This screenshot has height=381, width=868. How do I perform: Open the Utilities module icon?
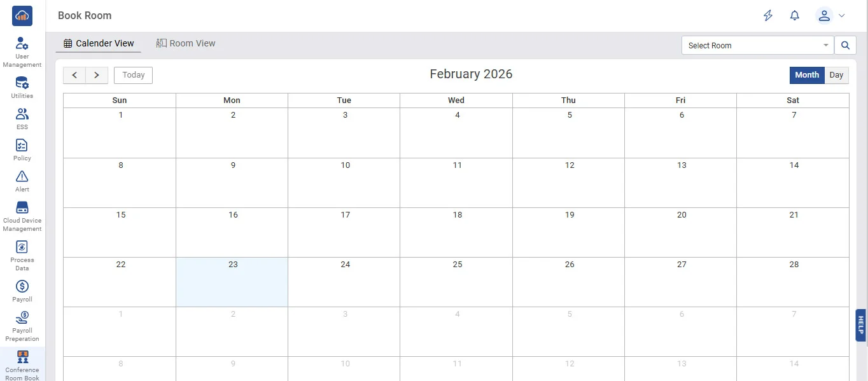click(x=22, y=87)
